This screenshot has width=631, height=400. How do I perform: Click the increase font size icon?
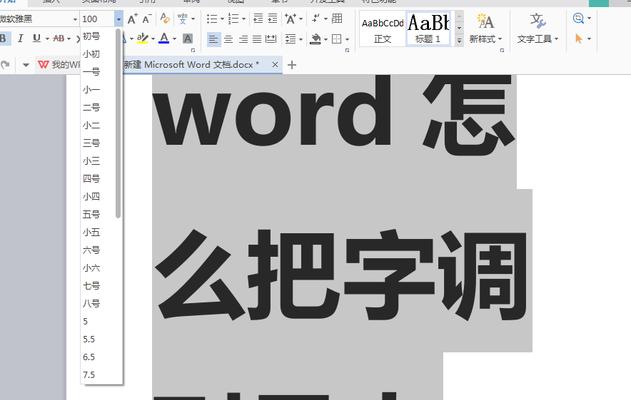[x=132, y=19]
